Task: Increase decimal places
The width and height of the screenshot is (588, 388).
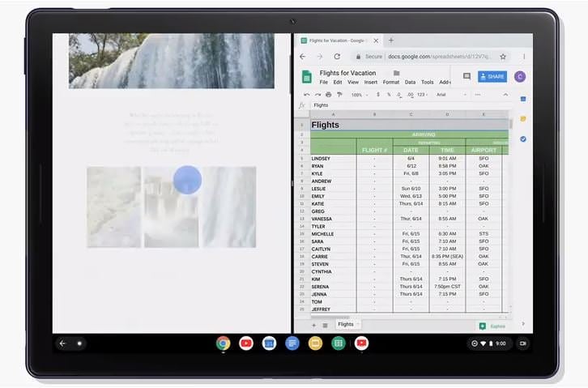Action: tap(411, 96)
